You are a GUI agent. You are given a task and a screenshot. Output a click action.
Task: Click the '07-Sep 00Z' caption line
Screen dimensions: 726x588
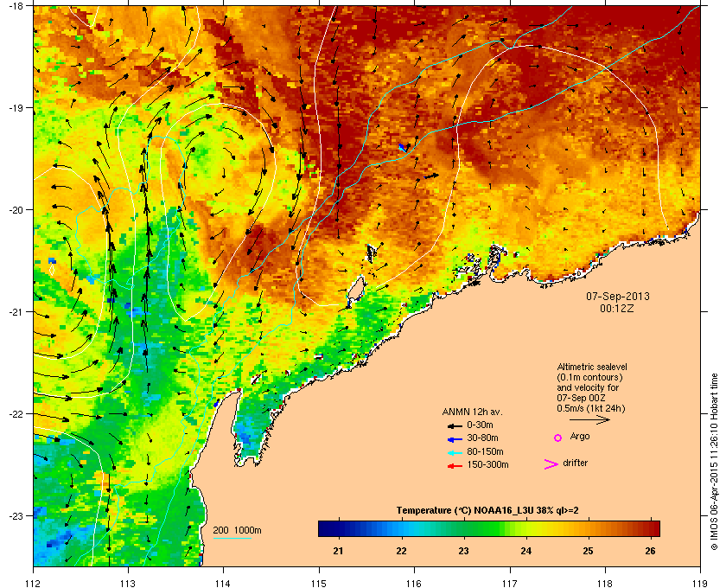point(581,398)
